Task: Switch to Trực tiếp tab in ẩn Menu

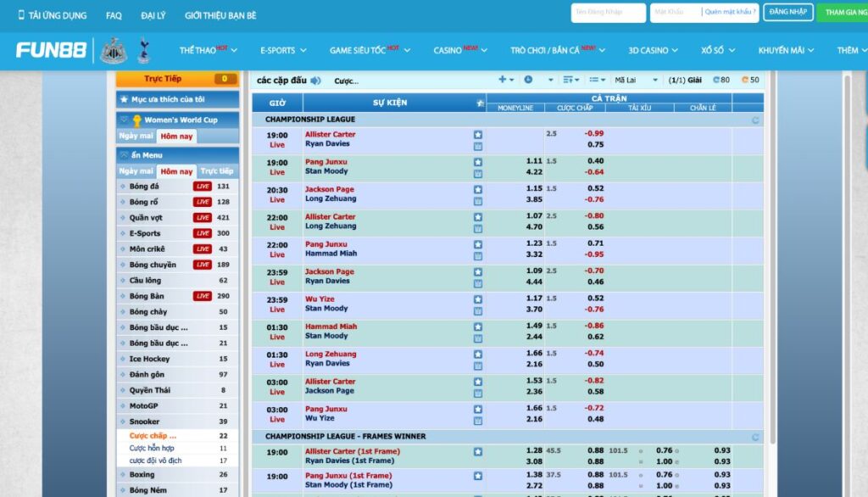Action: 216,171
